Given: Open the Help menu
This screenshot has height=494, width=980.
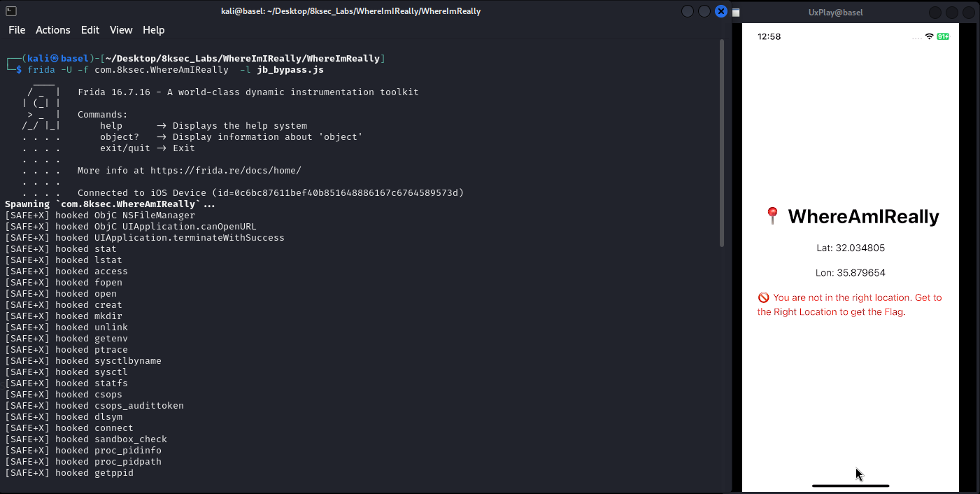Looking at the screenshot, I should pos(154,30).
